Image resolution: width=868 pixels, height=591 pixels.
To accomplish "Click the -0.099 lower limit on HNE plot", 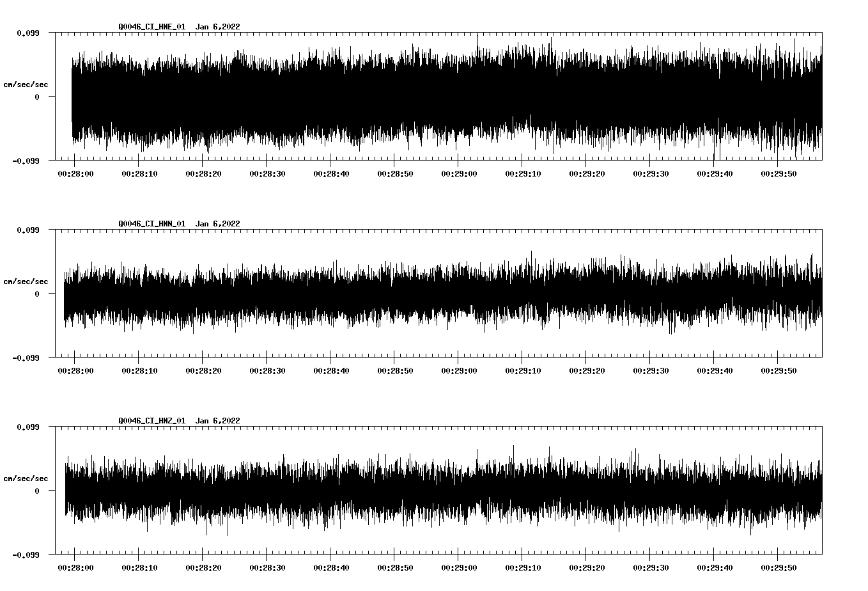I will pos(26,161).
